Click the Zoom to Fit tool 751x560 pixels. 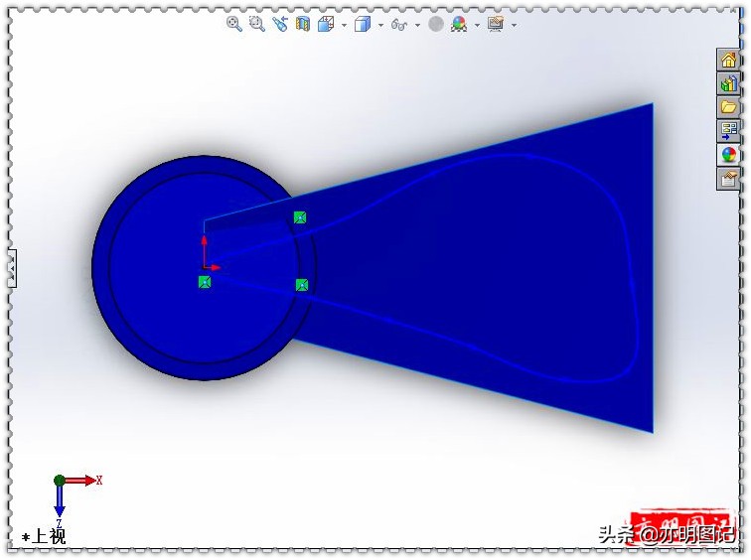(x=233, y=24)
